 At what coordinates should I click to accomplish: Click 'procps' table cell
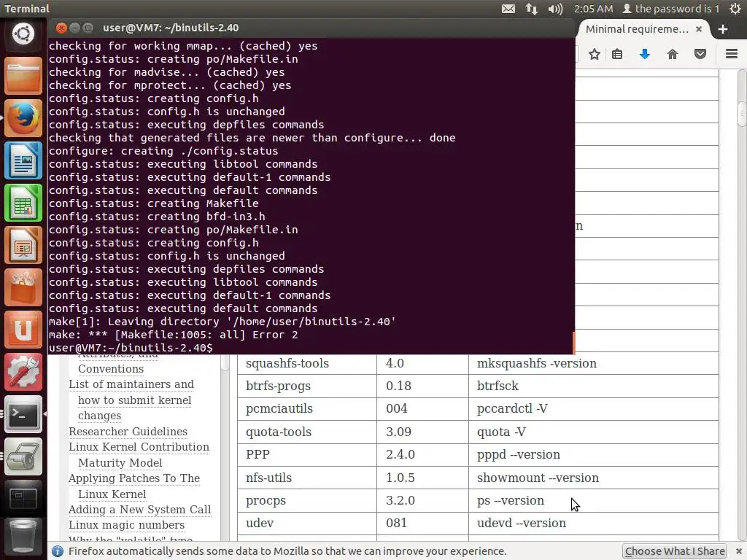coord(307,500)
